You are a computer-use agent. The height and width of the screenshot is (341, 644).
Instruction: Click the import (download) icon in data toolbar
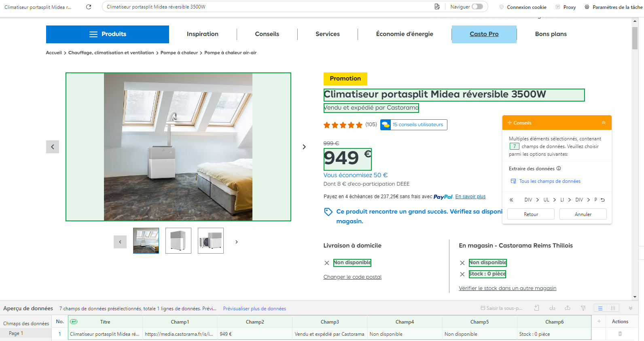pyautogui.click(x=552, y=308)
